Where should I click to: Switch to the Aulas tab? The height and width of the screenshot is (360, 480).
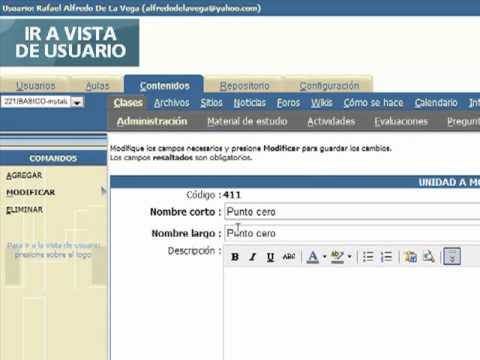point(97,86)
